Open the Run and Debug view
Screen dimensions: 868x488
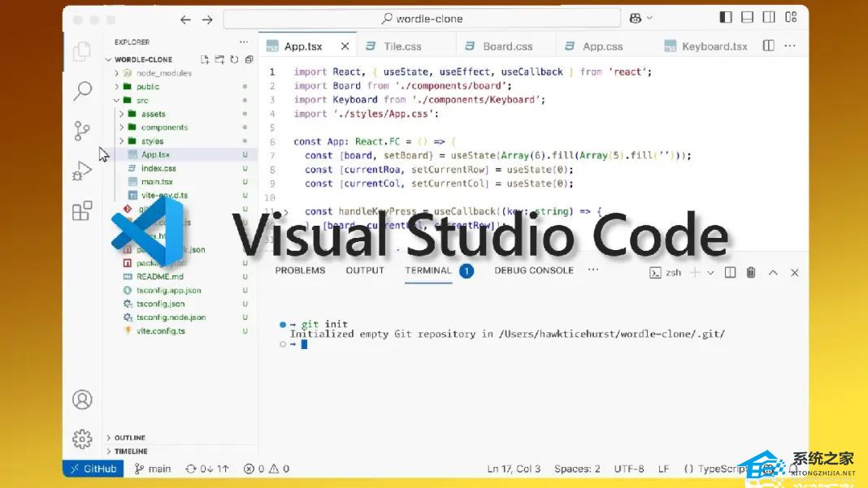82,171
